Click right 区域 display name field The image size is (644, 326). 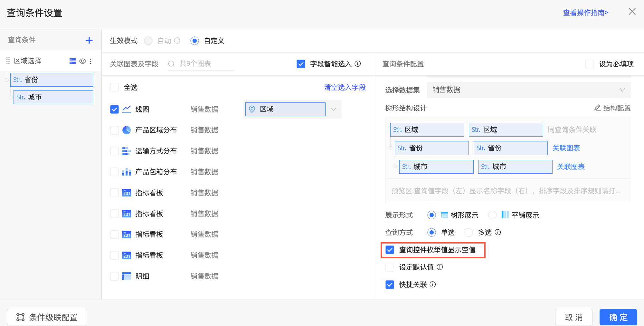[506, 129]
